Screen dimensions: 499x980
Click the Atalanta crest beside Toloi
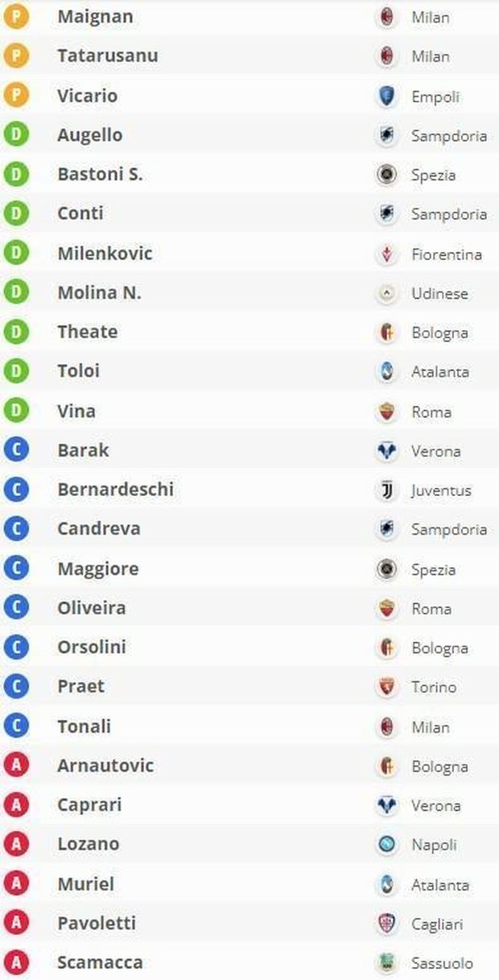click(387, 371)
